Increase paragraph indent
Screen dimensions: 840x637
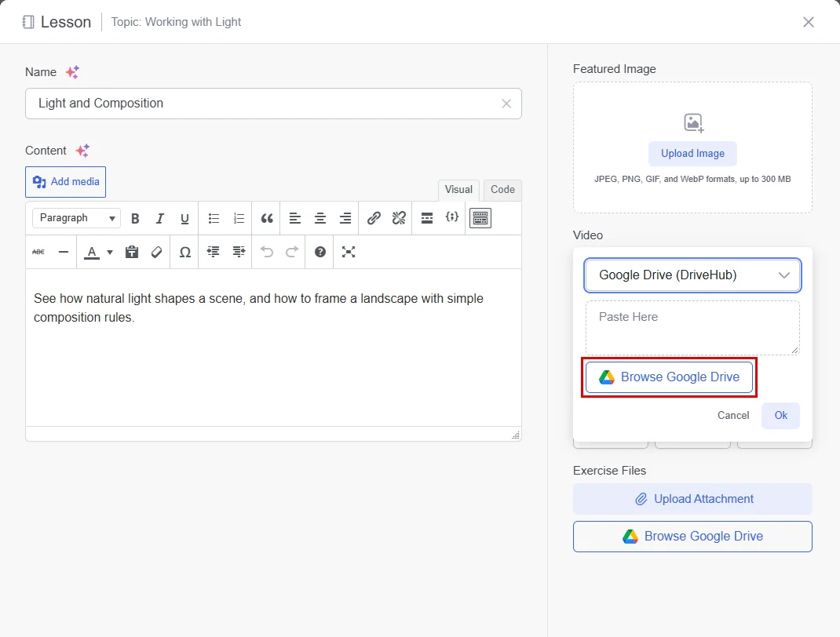(x=239, y=252)
